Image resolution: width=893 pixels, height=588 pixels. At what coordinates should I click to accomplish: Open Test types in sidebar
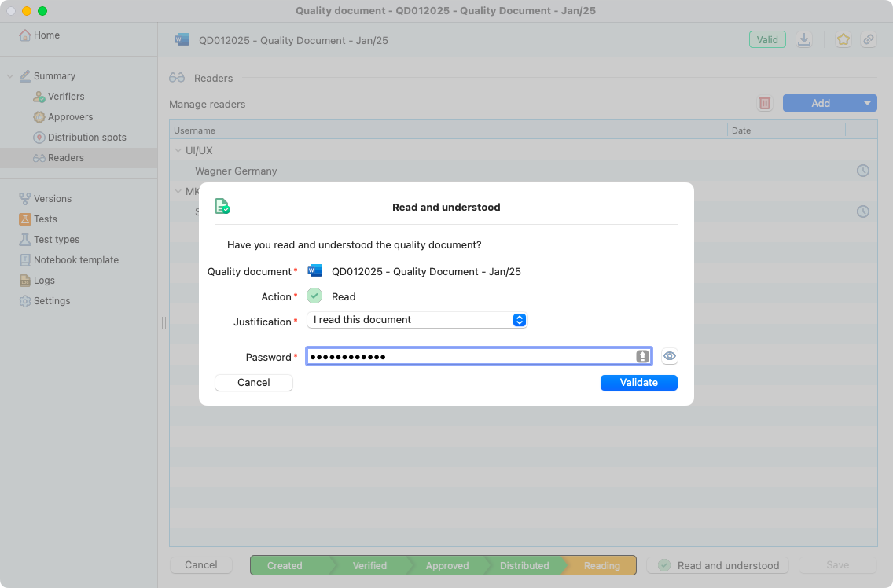point(57,240)
